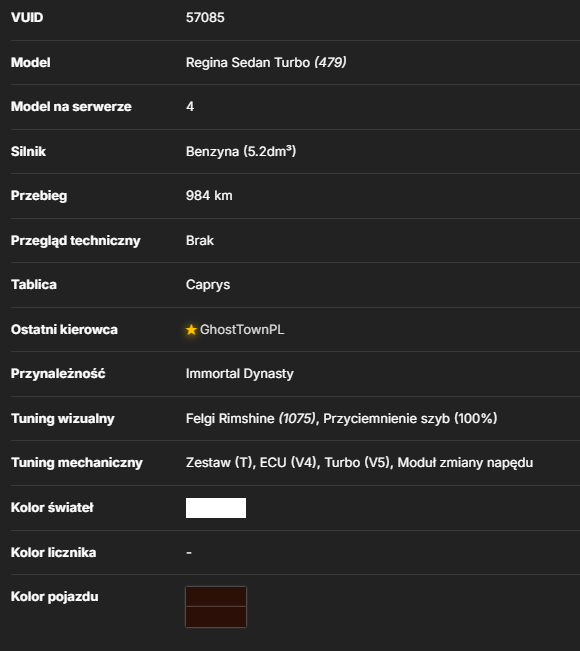Click the VUID value 57085

(x=205, y=17)
